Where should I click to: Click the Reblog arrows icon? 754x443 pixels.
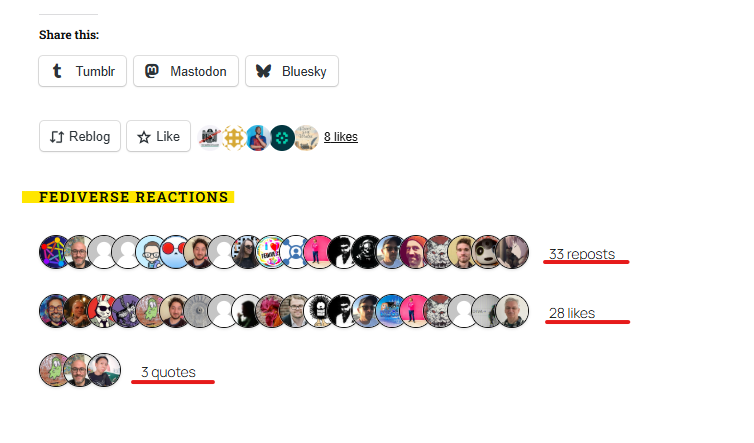[x=57, y=137]
